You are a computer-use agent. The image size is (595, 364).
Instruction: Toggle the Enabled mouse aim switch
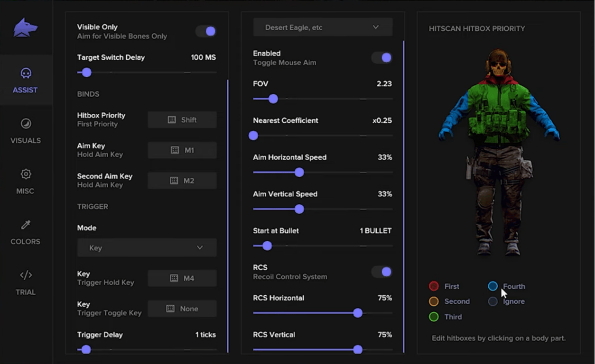[381, 58]
